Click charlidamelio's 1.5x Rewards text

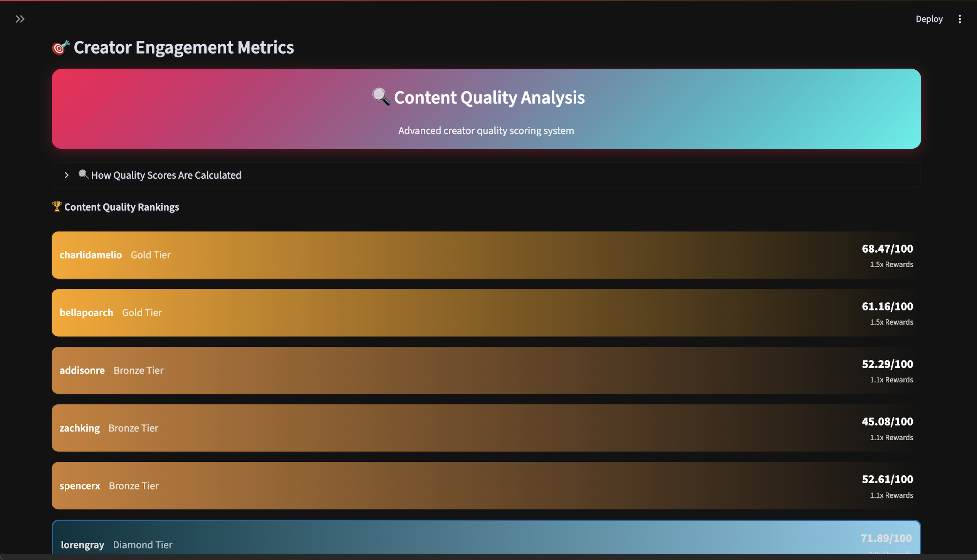tap(891, 265)
